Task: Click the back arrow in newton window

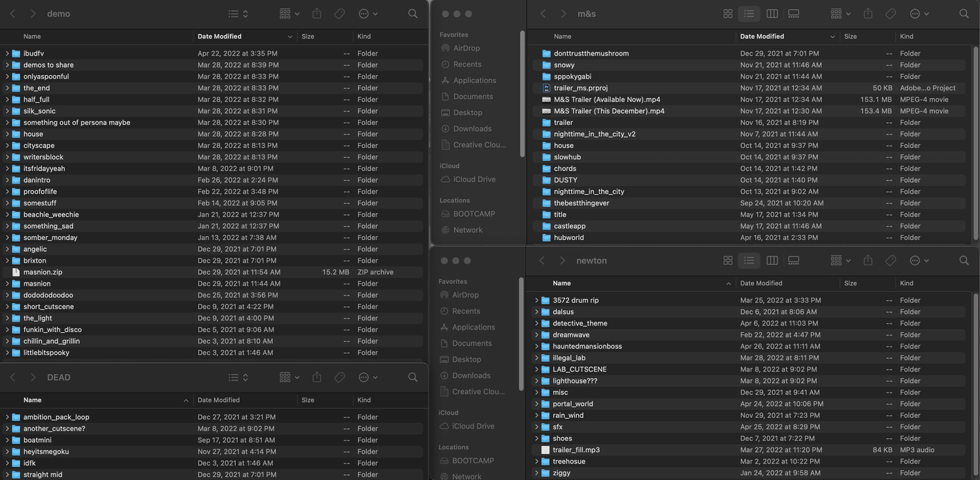Action: point(542,260)
